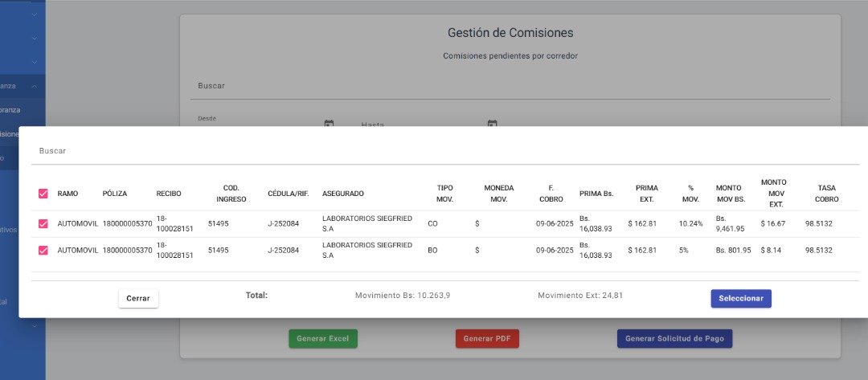Screen dimensions: 868x380
Task: Uncheck the row with 5% movement
Action: coord(43,251)
